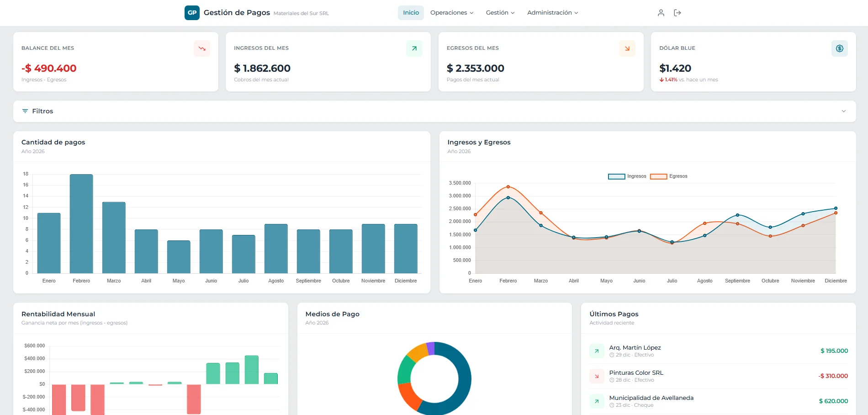The image size is (868, 415).
Task: Click the Gestión de Pagos title link
Action: click(x=237, y=13)
